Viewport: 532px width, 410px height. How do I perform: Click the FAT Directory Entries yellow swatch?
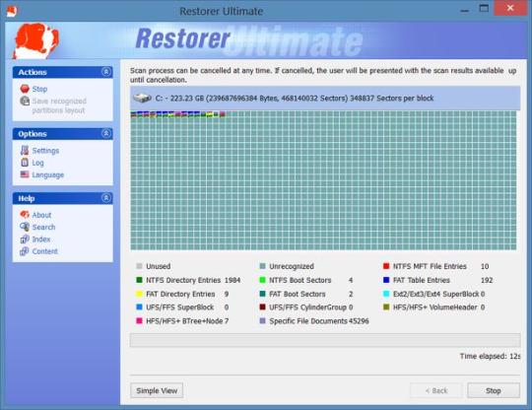(139, 294)
